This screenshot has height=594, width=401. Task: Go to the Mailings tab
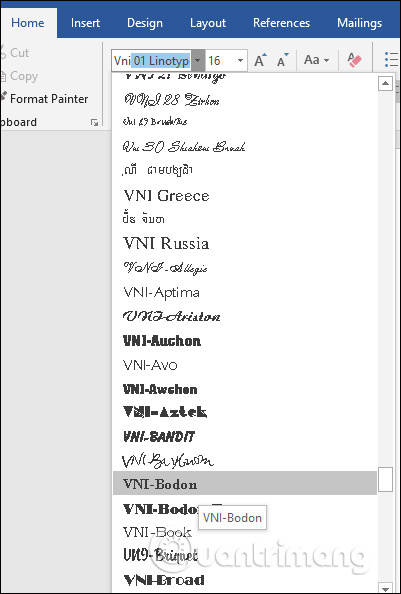359,23
